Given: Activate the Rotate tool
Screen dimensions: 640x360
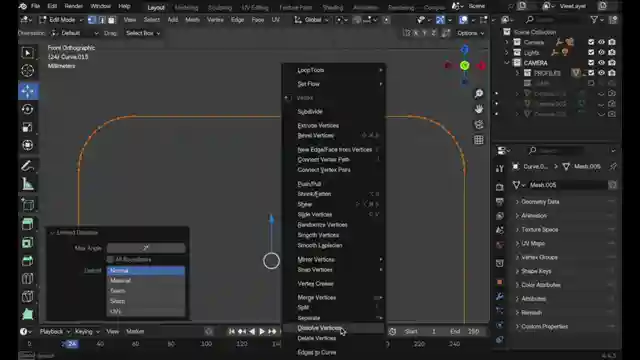Looking at the screenshot, I should [x=27, y=109].
